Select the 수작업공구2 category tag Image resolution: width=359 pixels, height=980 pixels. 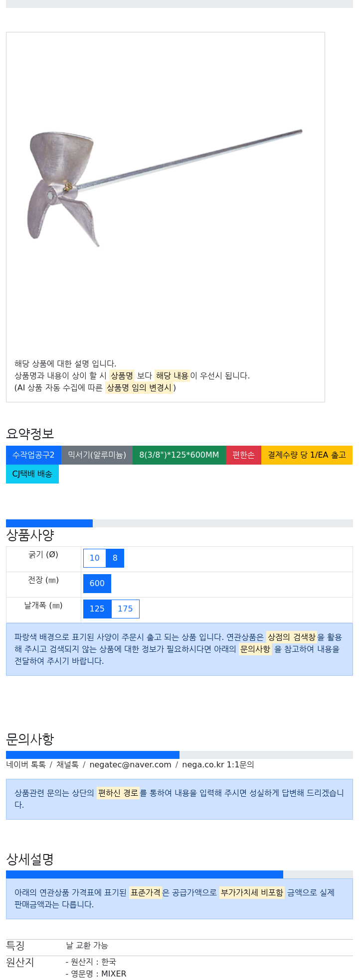(33, 455)
